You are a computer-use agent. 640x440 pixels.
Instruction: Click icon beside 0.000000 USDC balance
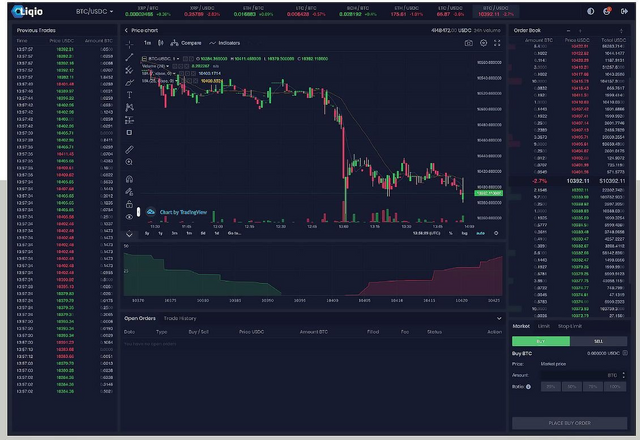pyautogui.click(x=625, y=353)
